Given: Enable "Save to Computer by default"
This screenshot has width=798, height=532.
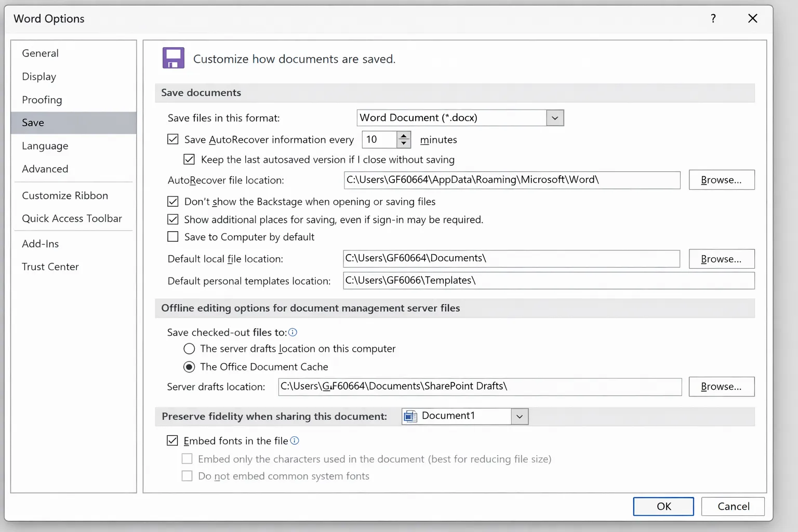Looking at the screenshot, I should coord(172,236).
